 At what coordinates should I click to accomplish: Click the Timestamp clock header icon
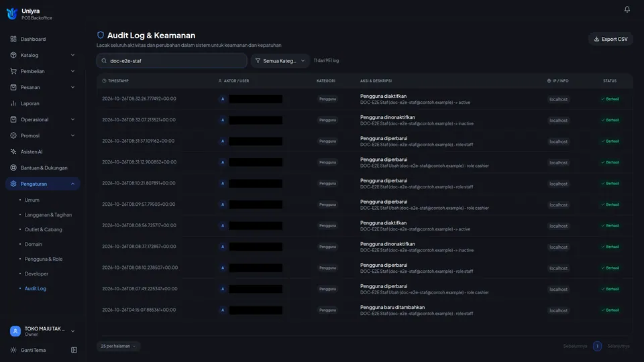coord(104,81)
